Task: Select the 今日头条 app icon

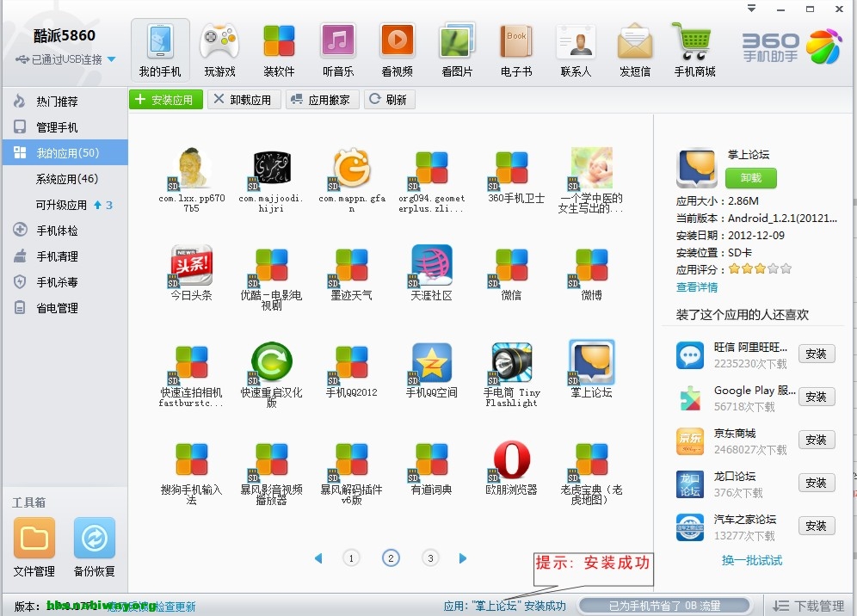Action: tap(191, 266)
